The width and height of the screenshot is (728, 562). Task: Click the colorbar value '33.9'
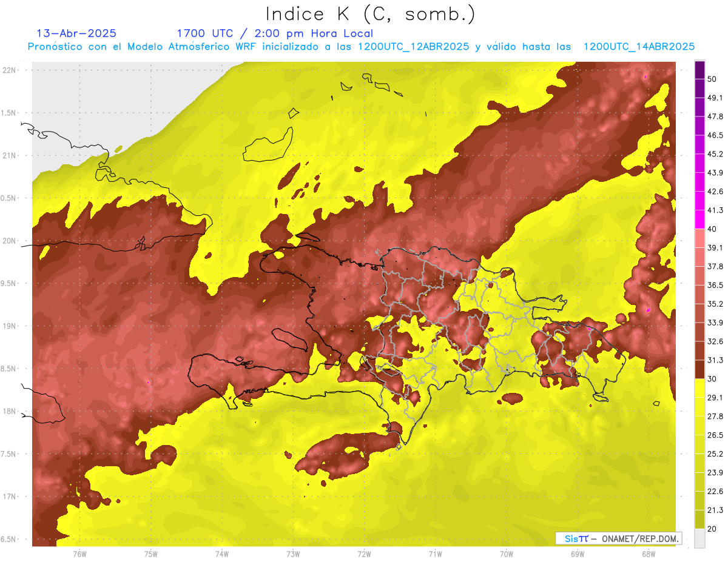[x=715, y=323]
